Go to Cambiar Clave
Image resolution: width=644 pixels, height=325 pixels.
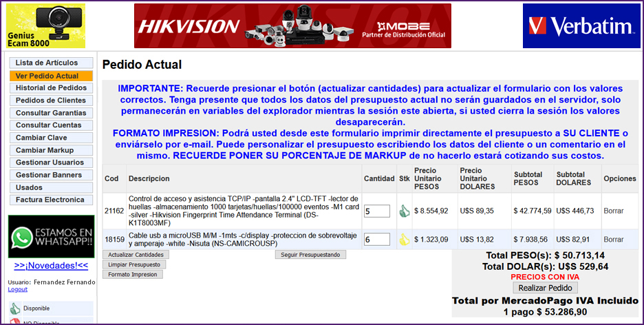click(x=52, y=138)
